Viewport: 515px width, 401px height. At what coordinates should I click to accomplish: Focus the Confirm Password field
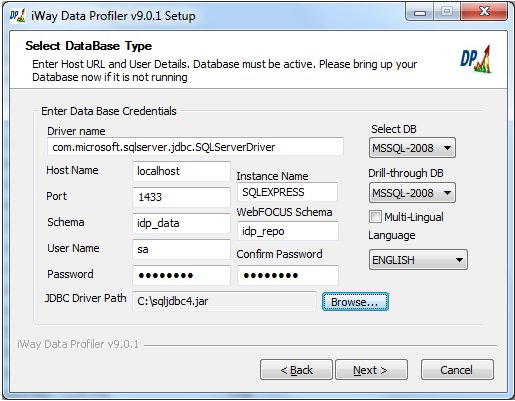pyautogui.click(x=288, y=275)
